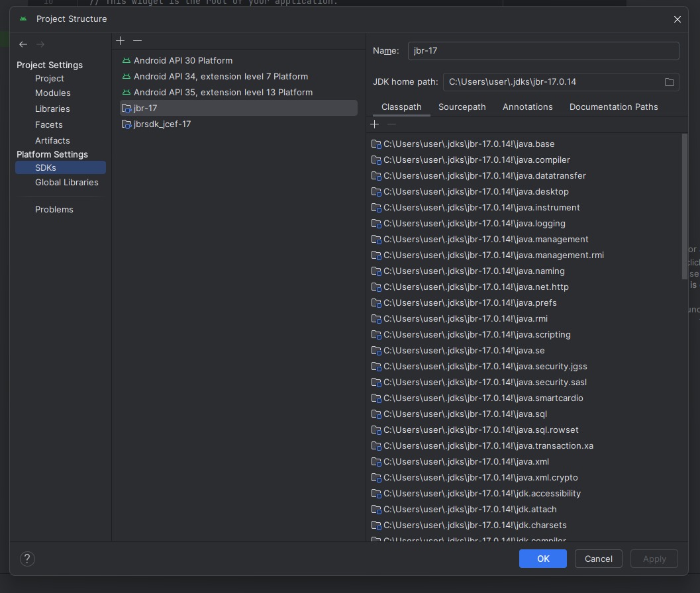Click the Cancel button
Screen dimensions: 700x593
tap(598, 559)
